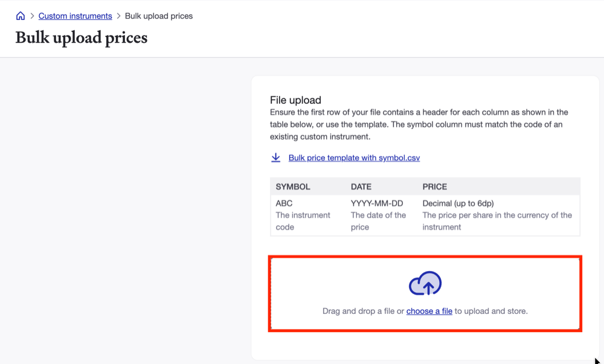Click the Bulk upload prices breadcrumb text
The width and height of the screenshot is (604, 364).
159,16
